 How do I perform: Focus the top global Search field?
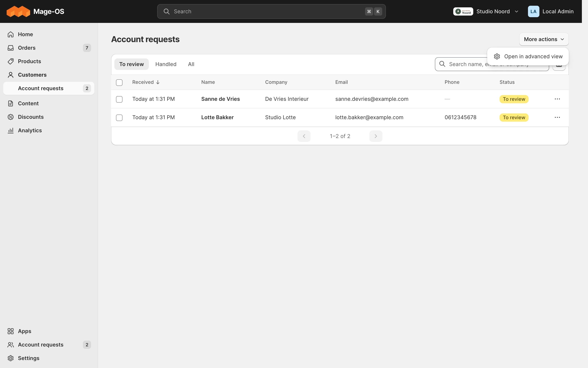271,11
